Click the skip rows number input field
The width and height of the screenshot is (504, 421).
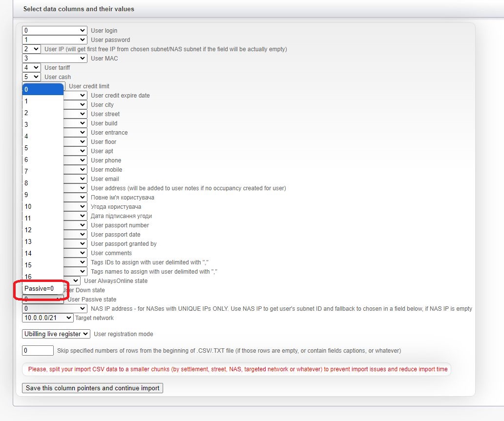38,351
